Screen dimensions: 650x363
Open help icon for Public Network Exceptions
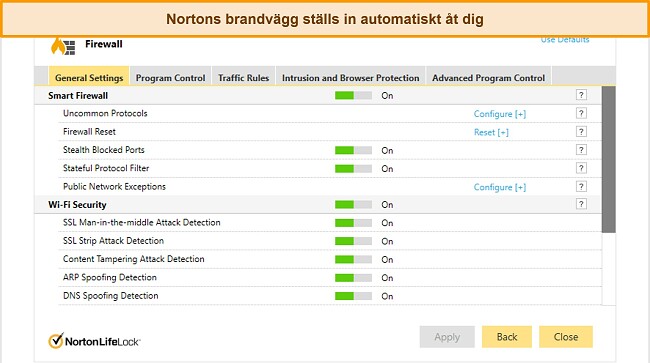tap(581, 186)
